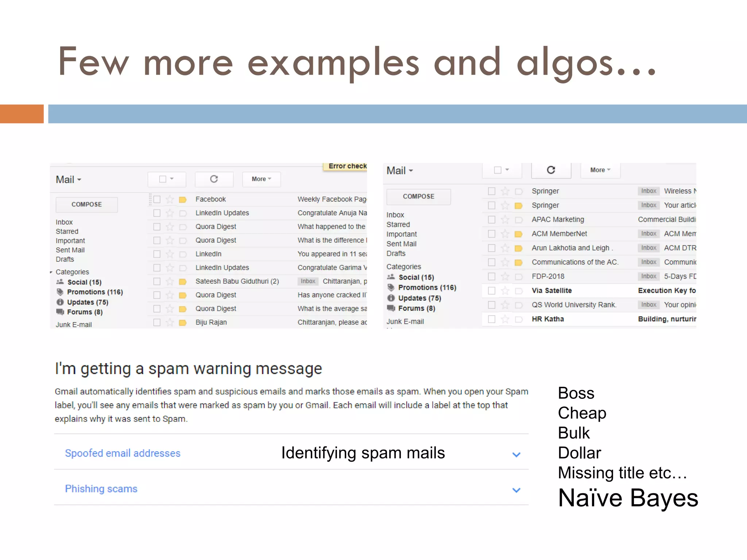Tick checkbox for Sateesh Babu Giduthuri email
The height and width of the screenshot is (560, 747).
tap(157, 281)
